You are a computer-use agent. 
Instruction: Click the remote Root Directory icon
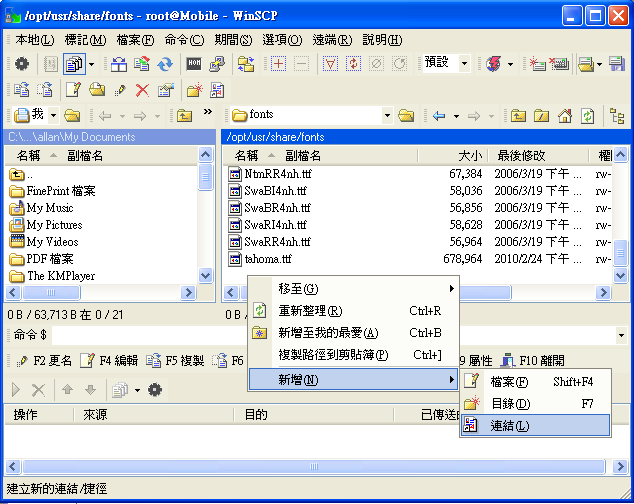[x=541, y=116]
